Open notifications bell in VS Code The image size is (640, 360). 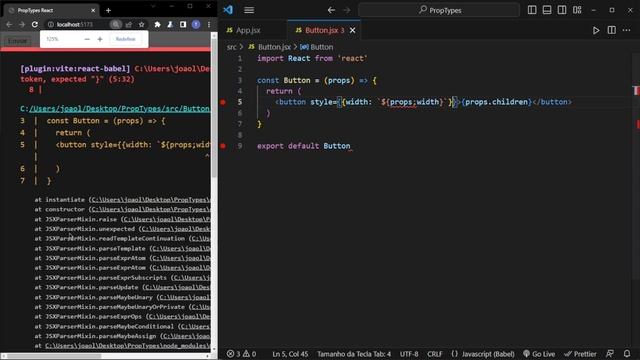[x=627, y=354]
